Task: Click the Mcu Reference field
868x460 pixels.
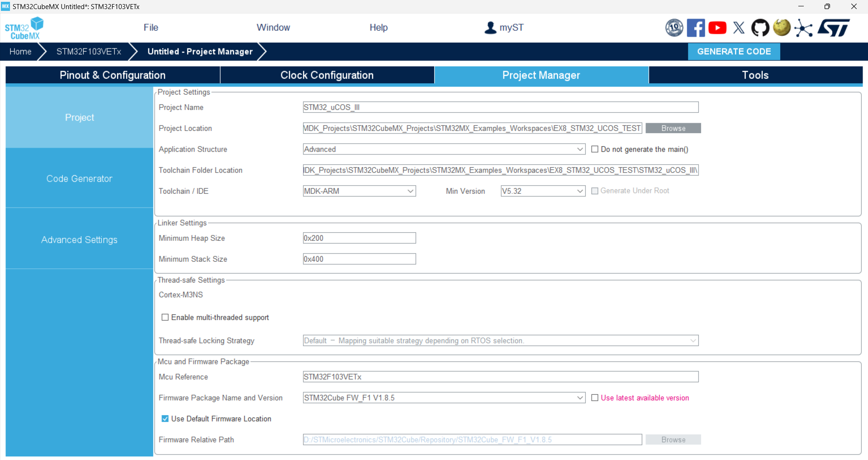Action: (x=501, y=377)
